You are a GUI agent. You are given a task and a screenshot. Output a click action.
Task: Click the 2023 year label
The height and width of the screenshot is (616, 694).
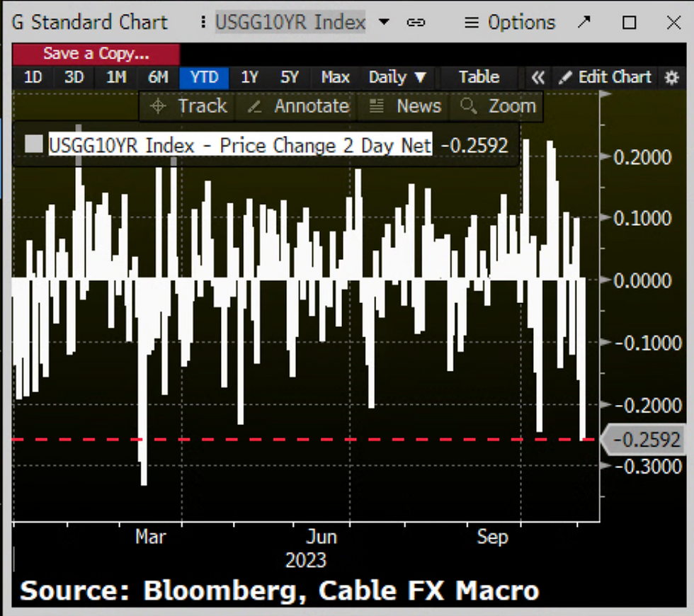coord(306,560)
